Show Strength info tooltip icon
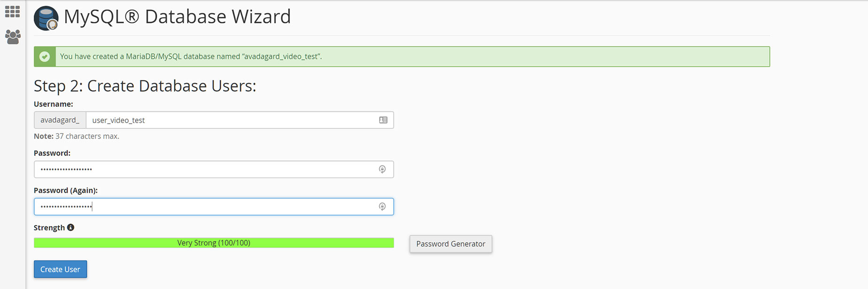The height and width of the screenshot is (289, 868). click(71, 227)
